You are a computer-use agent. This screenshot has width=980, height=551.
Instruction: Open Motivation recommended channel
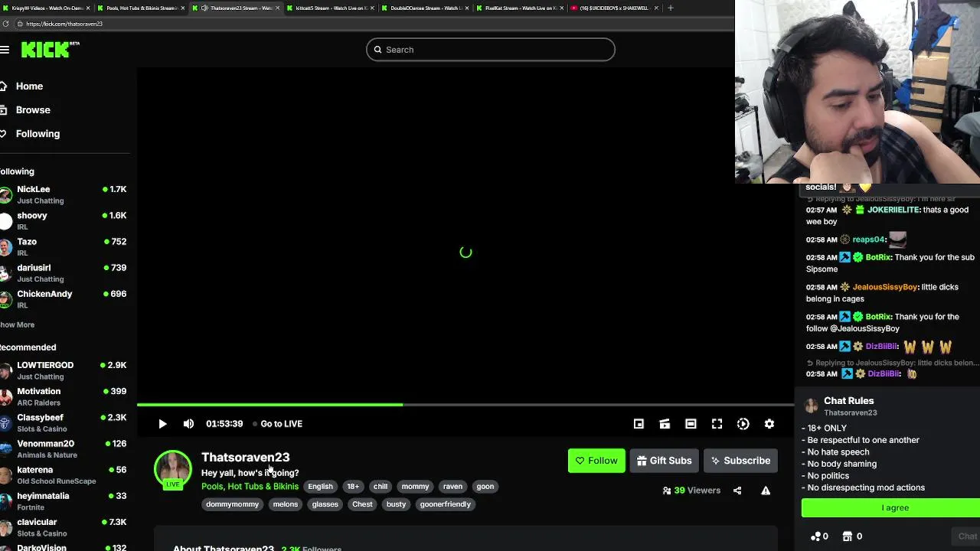point(65,396)
